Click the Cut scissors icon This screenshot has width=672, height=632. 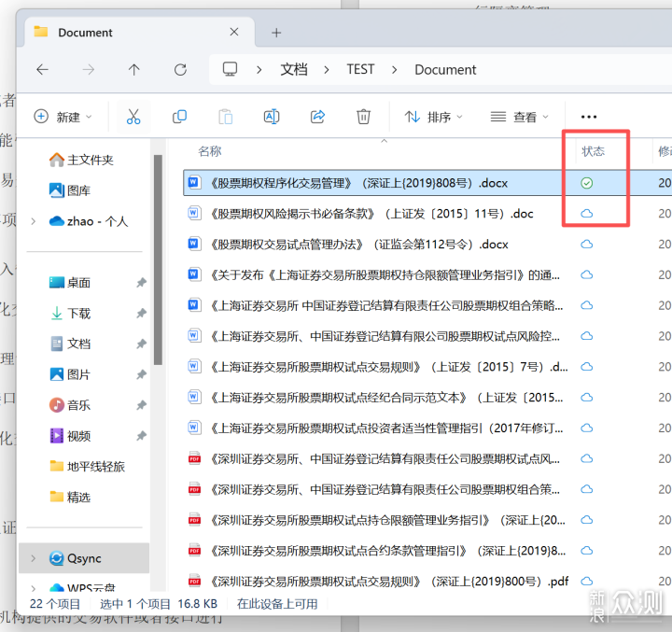point(133,116)
